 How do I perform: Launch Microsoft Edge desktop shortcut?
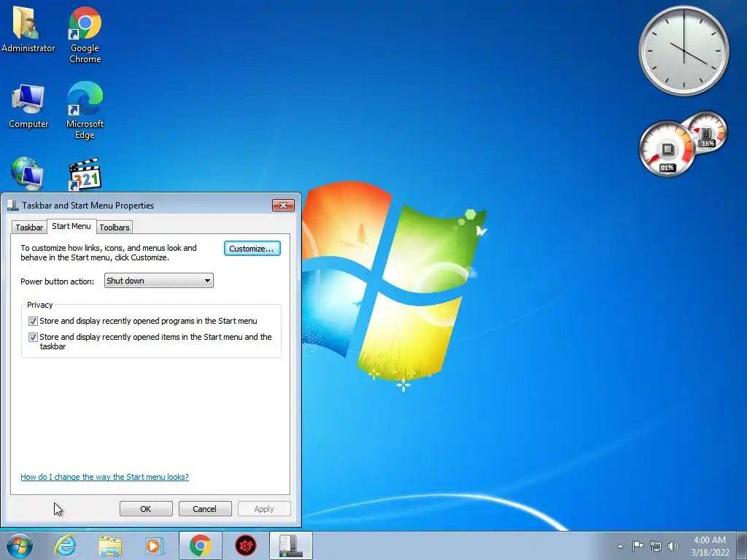coord(85,111)
